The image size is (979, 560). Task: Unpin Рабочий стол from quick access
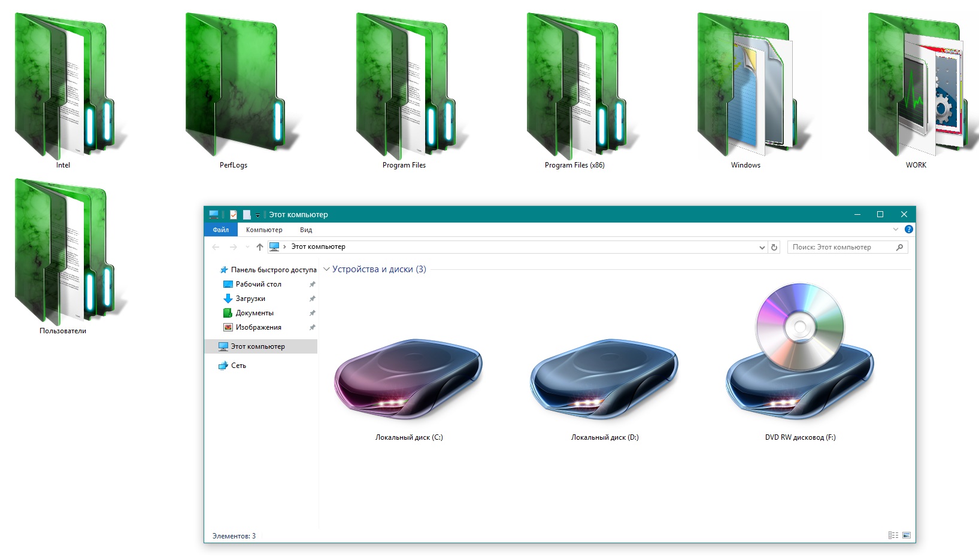(x=312, y=284)
